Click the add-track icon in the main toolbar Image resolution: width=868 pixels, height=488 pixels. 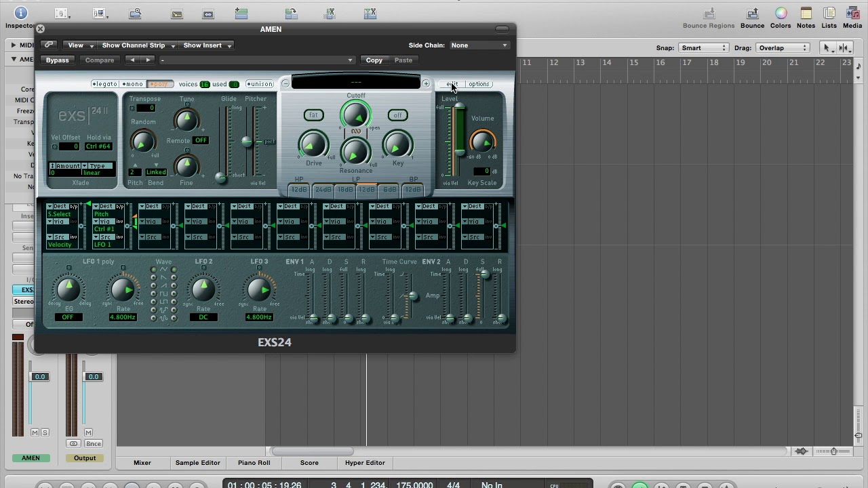tap(241, 14)
